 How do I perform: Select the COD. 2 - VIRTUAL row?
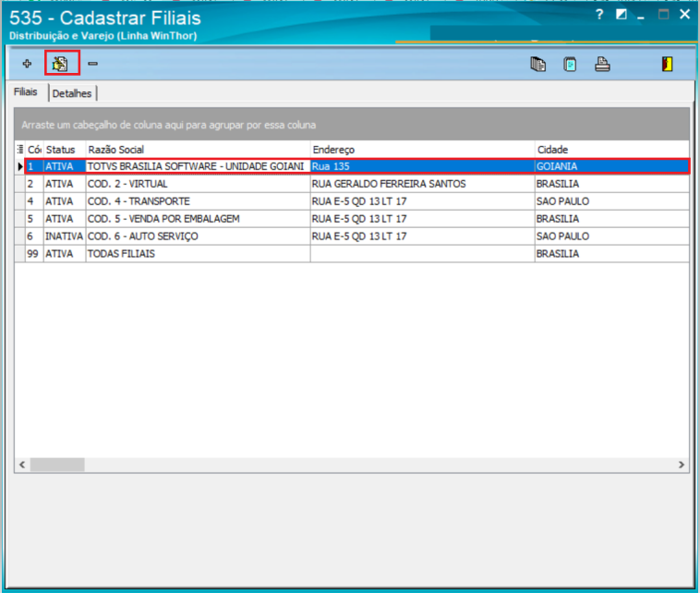point(352,184)
